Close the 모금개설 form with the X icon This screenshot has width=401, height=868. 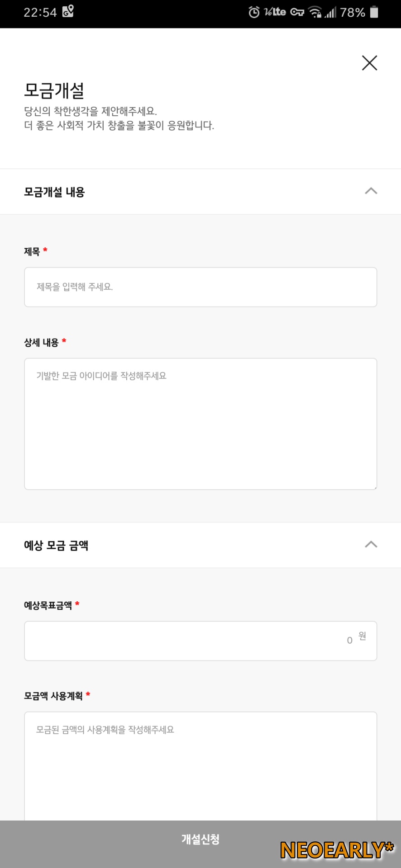pos(369,63)
